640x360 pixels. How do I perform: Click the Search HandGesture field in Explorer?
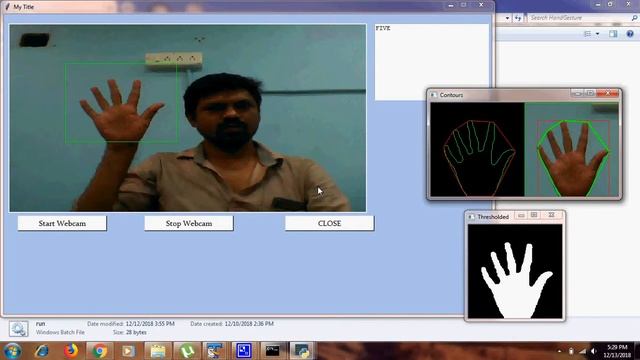pyautogui.click(x=578, y=18)
